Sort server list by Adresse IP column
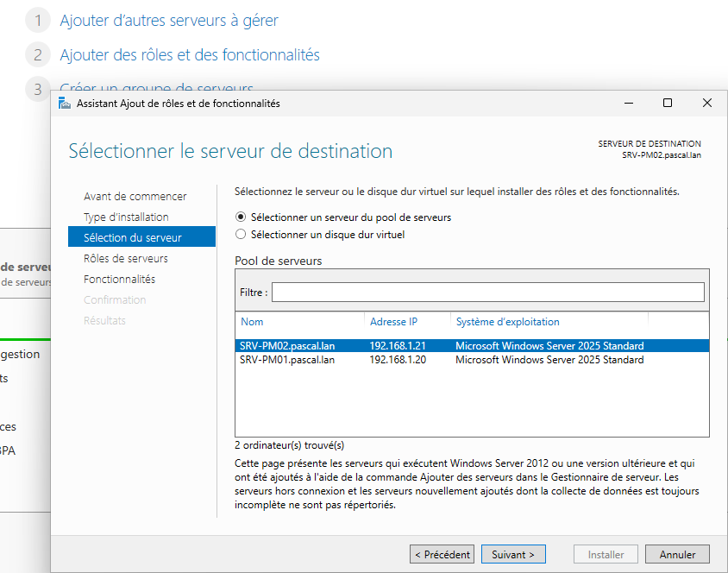 click(387, 322)
